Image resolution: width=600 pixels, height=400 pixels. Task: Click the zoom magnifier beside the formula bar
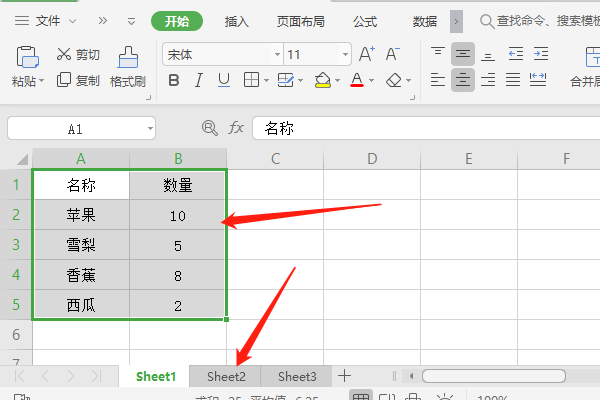pos(210,128)
